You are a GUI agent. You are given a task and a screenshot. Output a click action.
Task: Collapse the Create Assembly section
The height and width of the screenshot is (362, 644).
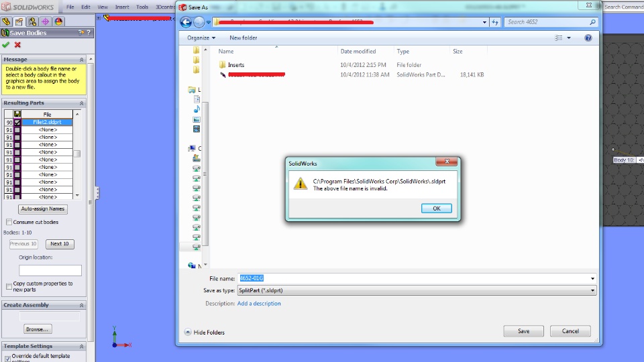click(x=81, y=305)
